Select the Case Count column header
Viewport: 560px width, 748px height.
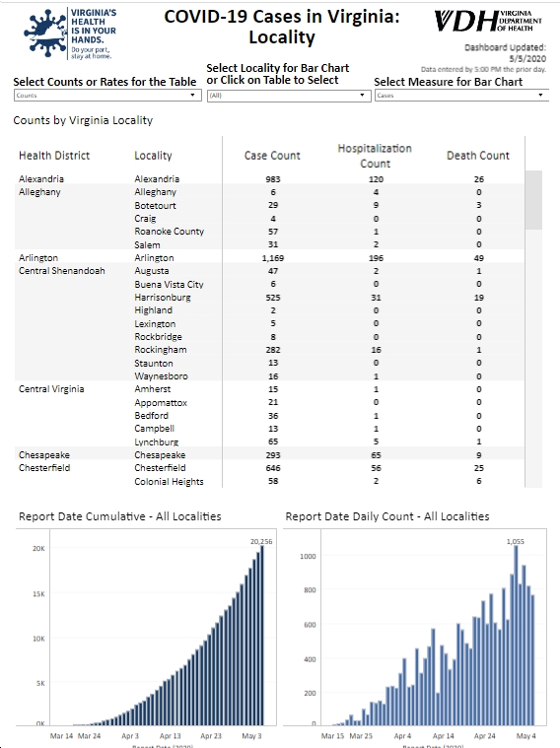click(x=272, y=156)
